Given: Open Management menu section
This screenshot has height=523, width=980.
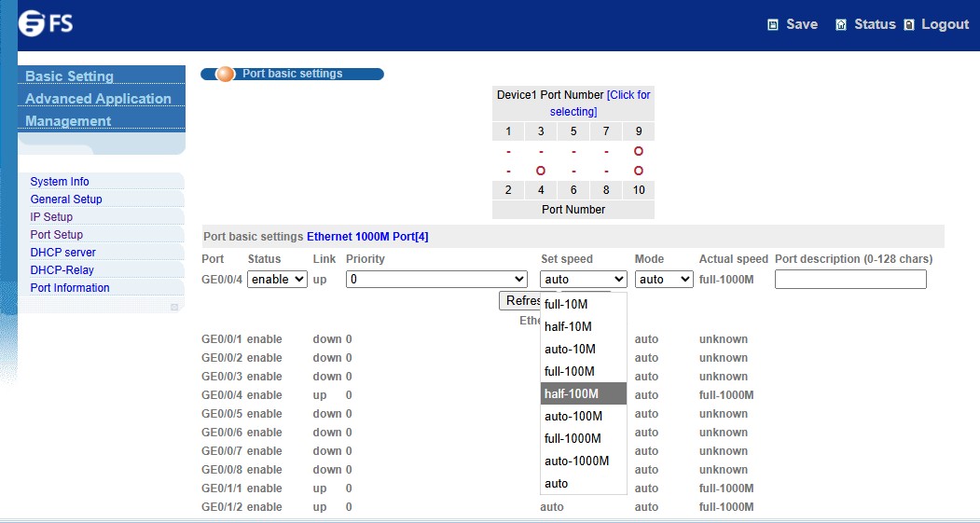Looking at the screenshot, I should pos(68,121).
